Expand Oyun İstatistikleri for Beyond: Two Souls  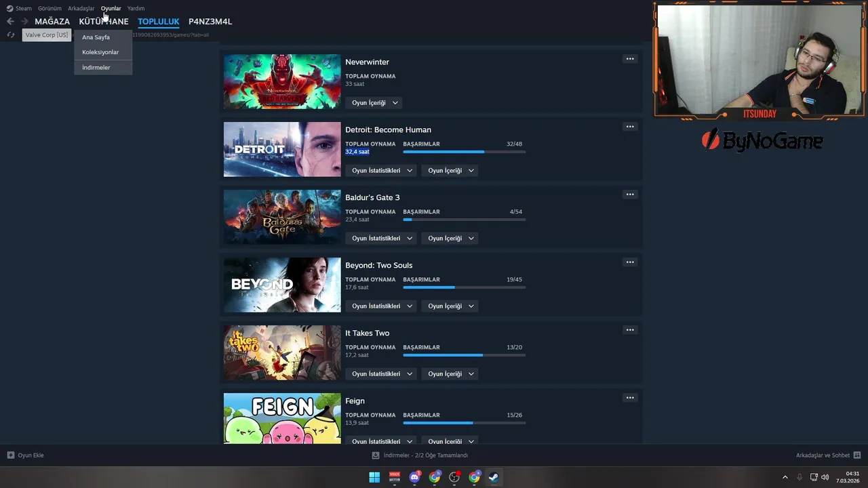pyautogui.click(x=382, y=306)
